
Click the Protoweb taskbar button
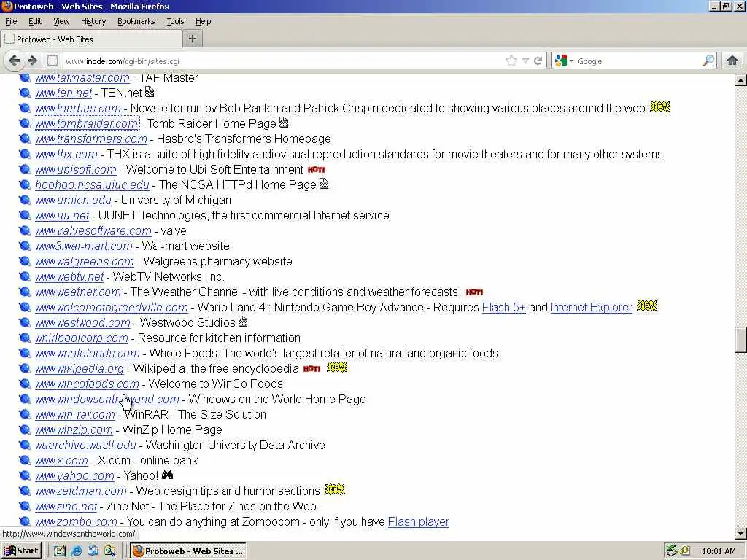[x=189, y=551]
